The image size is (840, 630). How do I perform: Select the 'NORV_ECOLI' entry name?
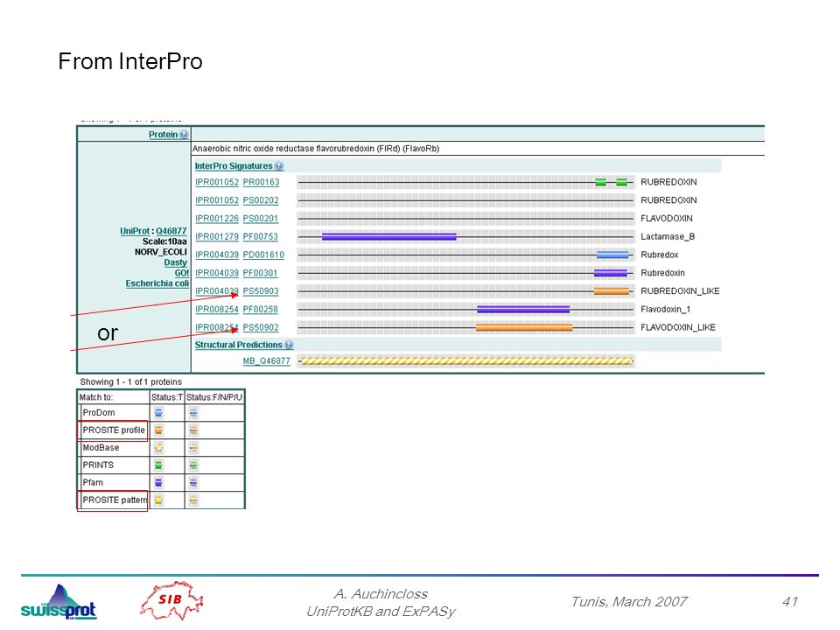click(161, 252)
